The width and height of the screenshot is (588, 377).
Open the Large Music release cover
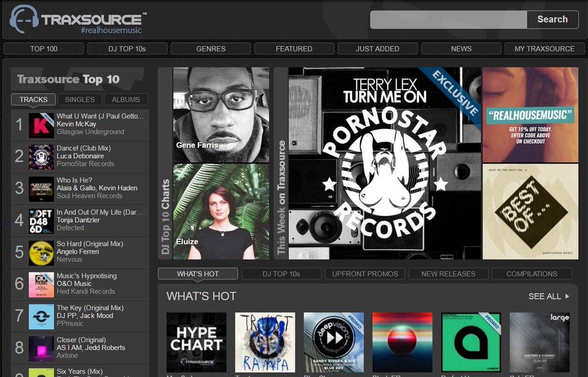tap(539, 342)
